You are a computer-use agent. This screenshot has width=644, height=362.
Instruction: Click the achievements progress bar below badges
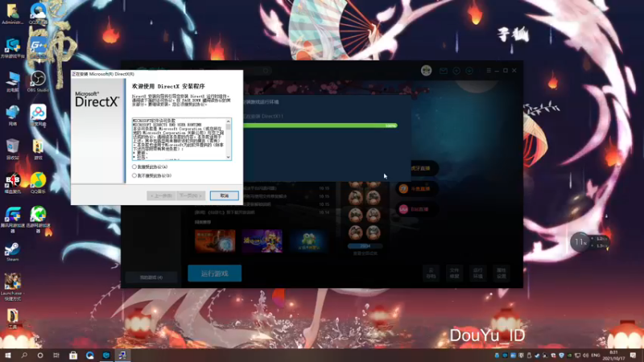(365, 246)
